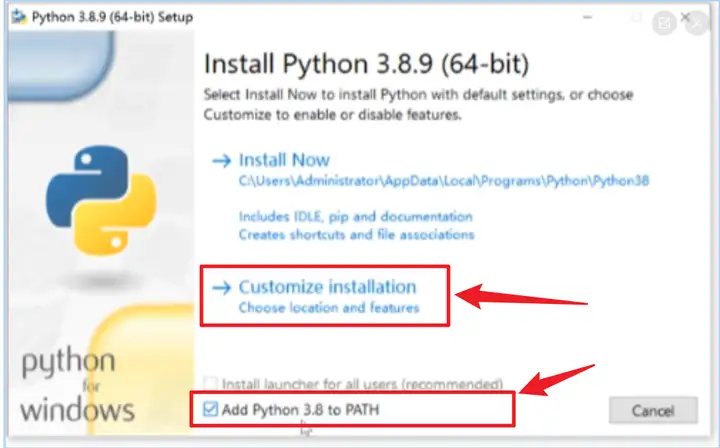720x448 pixels.
Task: Close the Python Setup window
Action: click(685, 17)
